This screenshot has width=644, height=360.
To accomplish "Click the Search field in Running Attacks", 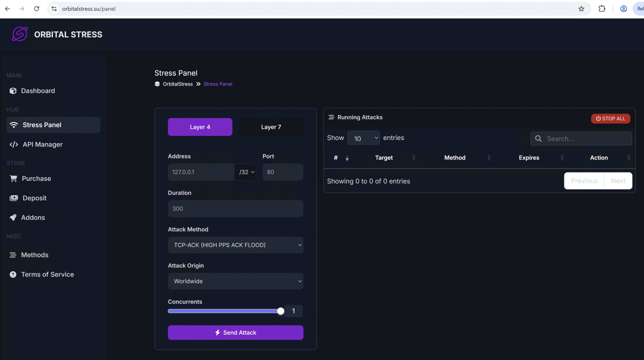I will (x=581, y=139).
